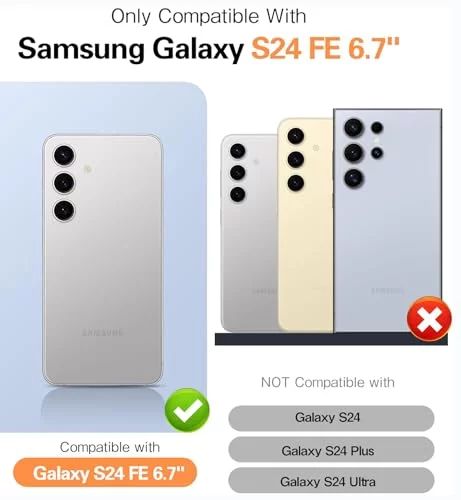461x500 pixels.
Task: Click the "Only Compatible With" heading
Action: (209, 16)
